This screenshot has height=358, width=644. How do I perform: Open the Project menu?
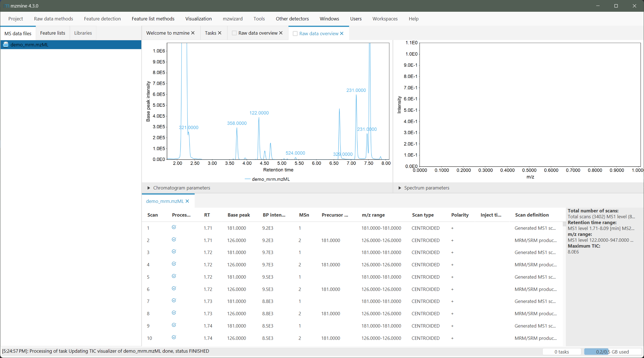pyautogui.click(x=16, y=19)
